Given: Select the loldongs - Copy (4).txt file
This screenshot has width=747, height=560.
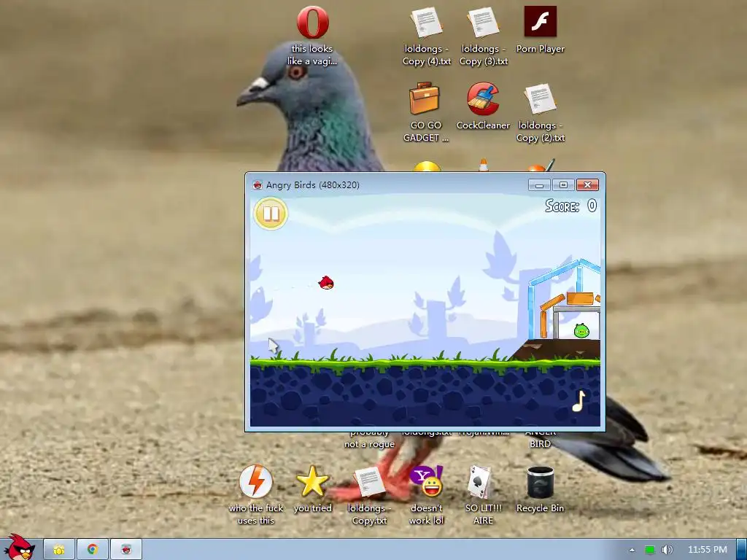Looking at the screenshot, I should pyautogui.click(x=426, y=36).
